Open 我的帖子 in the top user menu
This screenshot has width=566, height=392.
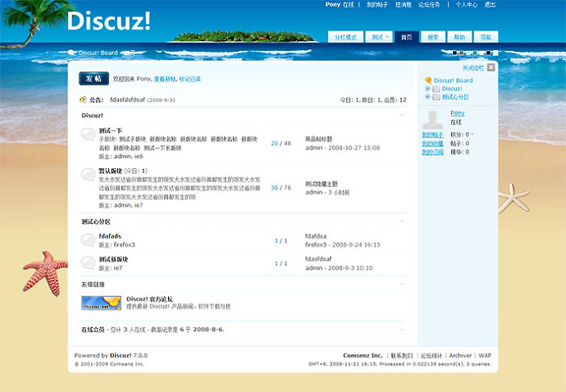[x=377, y=5]
